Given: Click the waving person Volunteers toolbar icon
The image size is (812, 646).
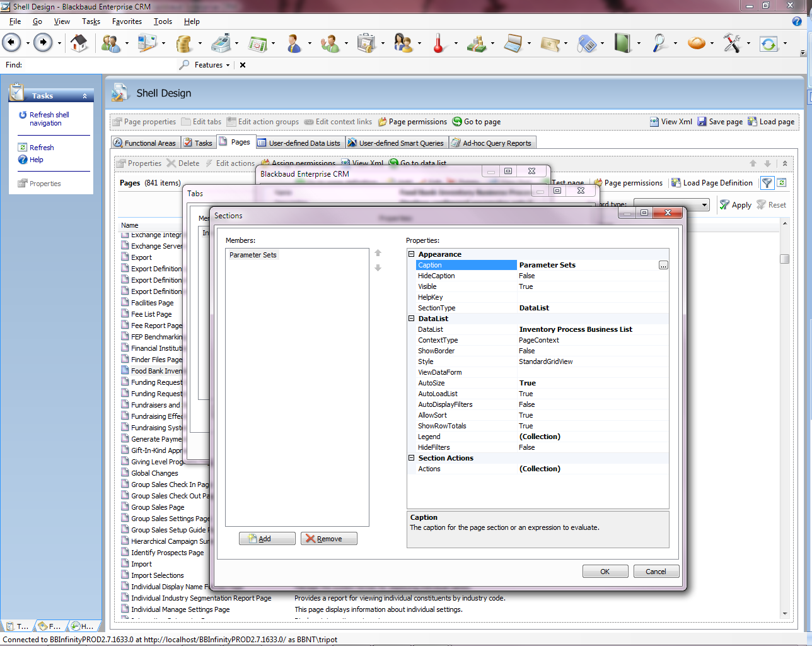Looking at the screenshot, I should point(330,43).
